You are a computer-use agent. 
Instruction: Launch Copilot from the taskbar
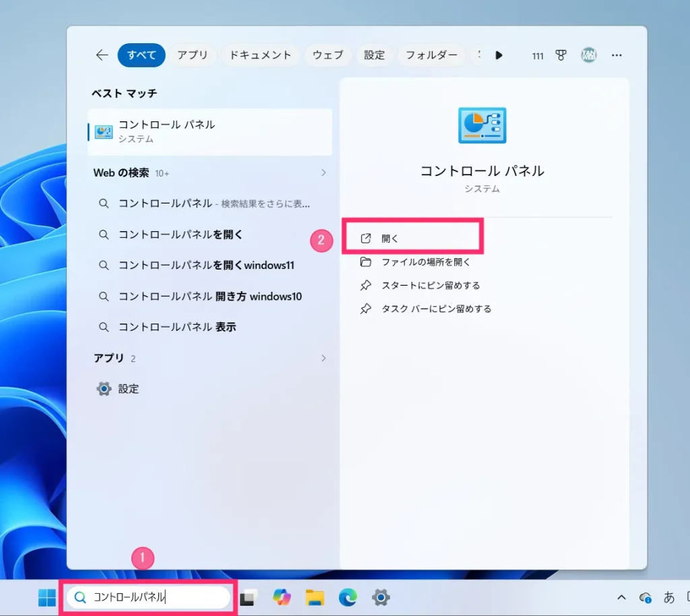tap(282, 597)
